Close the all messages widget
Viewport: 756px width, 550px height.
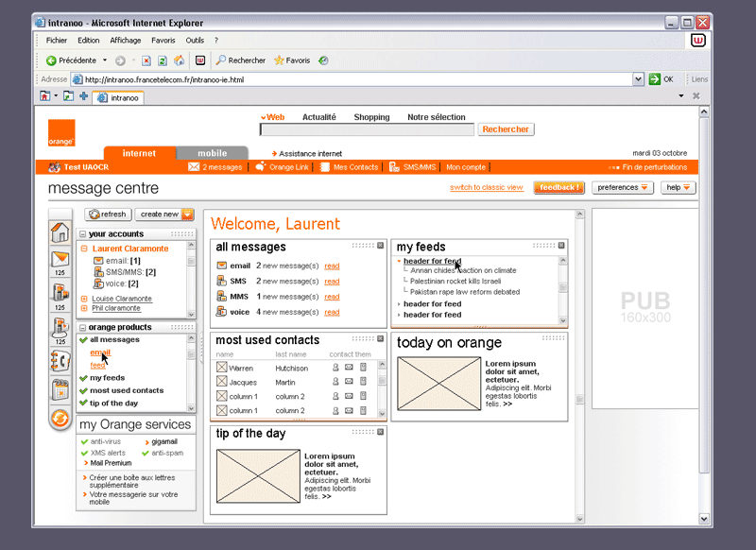pyautogui.click(x=379, y=247)
